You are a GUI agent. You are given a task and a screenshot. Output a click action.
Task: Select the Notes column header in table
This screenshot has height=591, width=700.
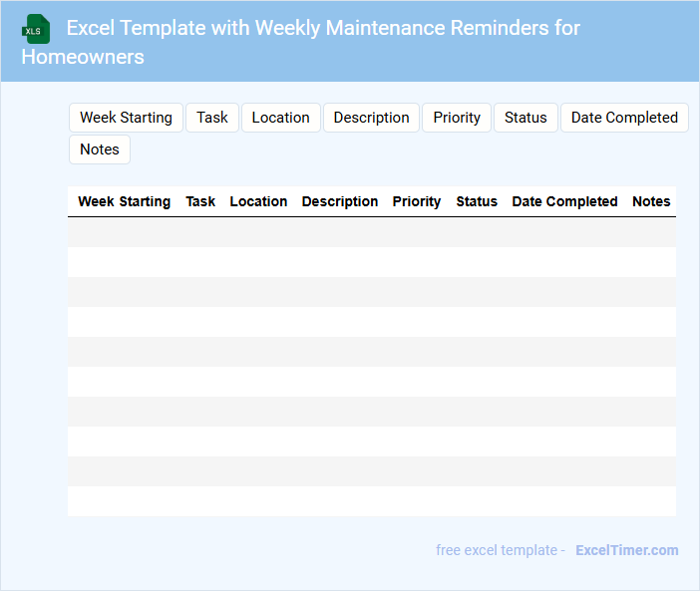(651, 201)
